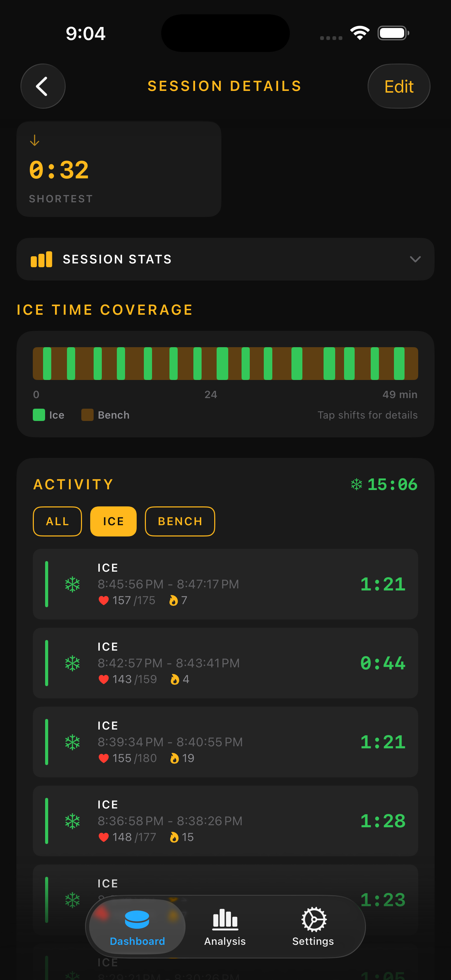The height and width of the screenshot is (980, 451).
Task: Tap snowflake icon on the 0:44 shift
Action: click(x=72, y=663)
